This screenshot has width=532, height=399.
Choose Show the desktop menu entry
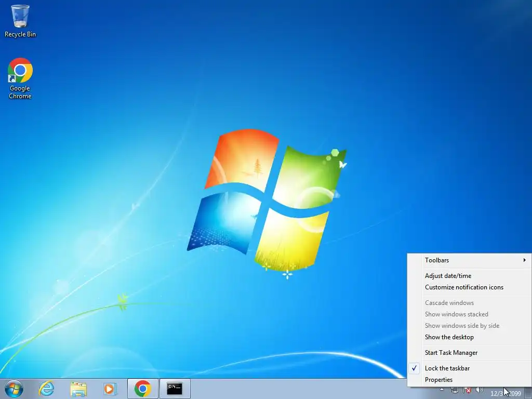pos(469,337)
